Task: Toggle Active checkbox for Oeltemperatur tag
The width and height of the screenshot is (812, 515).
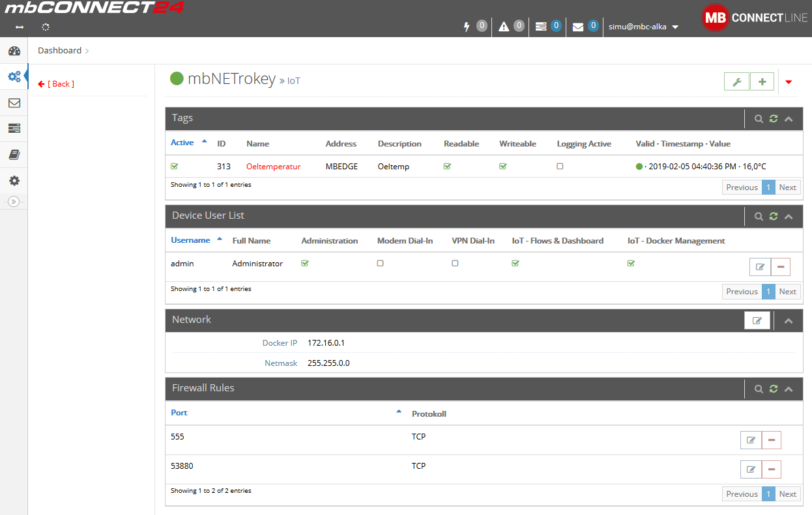Action: coord(174,166)
